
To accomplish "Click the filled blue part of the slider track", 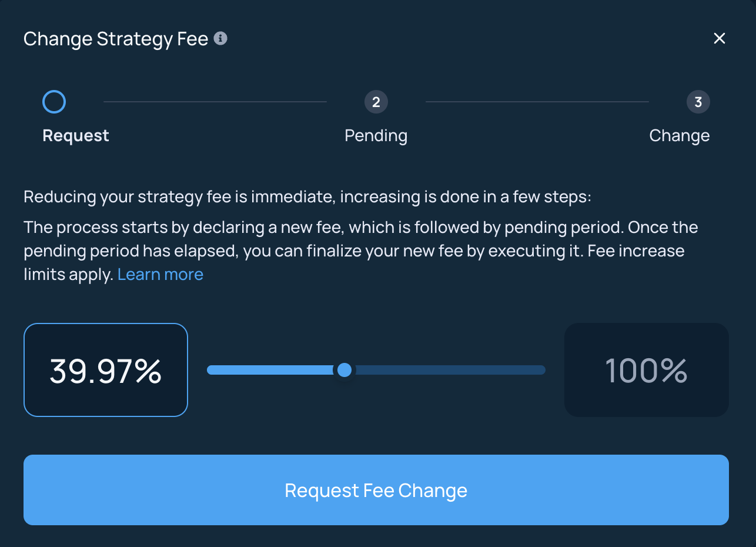I will (x=270, y=370).
